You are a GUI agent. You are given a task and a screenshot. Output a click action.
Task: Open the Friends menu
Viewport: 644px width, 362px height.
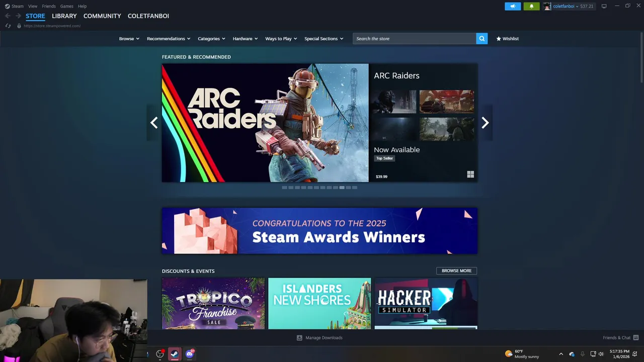pyautogui.click(x=49, y=6)
